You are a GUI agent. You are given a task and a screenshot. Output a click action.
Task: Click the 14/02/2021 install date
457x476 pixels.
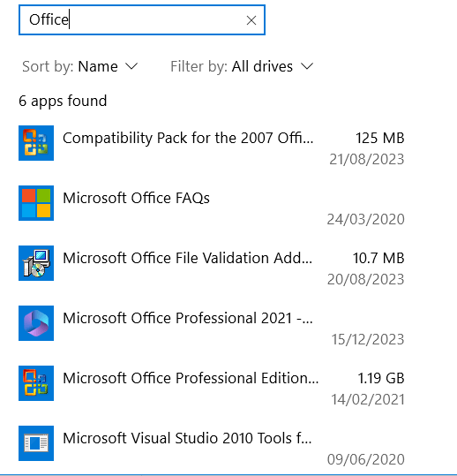(368, 400)
